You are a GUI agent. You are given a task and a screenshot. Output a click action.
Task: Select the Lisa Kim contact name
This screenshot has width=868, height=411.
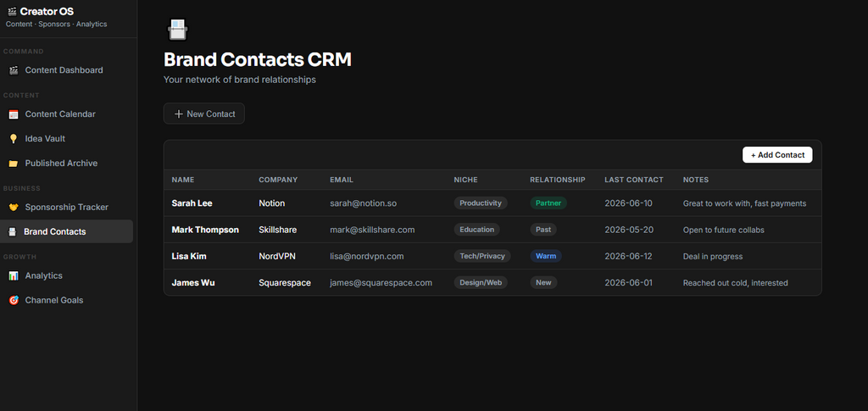(189, 256)
